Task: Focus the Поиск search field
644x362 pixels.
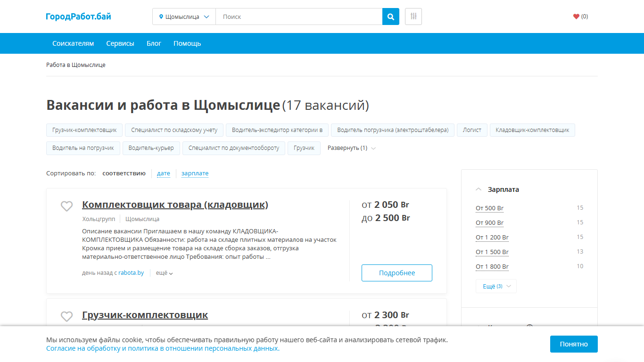Action: [299, 16]
